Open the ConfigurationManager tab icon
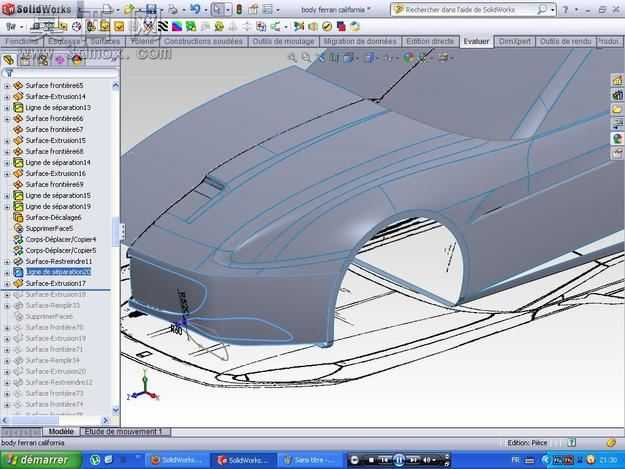Image resolution: width=625 pixels, height=469 pixels. pos(43,60)
